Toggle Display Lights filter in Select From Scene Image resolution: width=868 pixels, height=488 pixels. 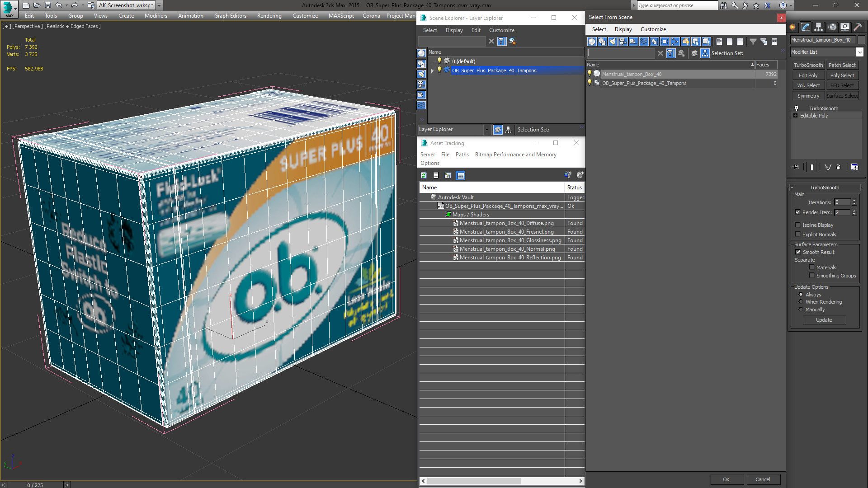click(613, 42)
